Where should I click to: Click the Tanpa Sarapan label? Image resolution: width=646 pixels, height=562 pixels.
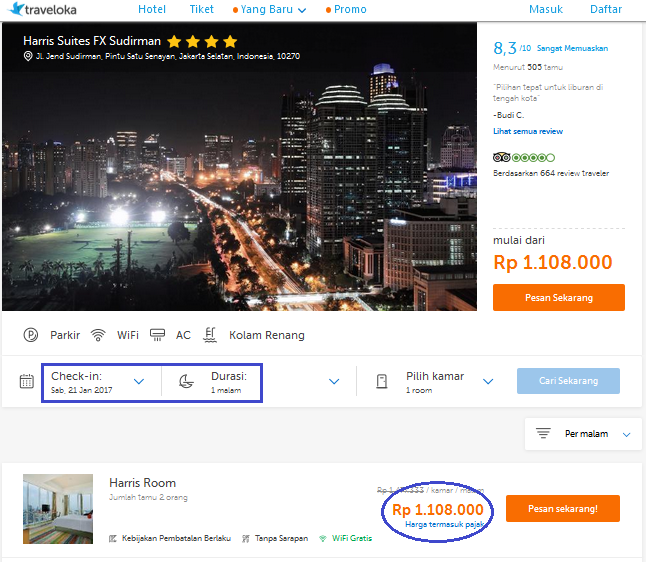[x=281, y=539]
